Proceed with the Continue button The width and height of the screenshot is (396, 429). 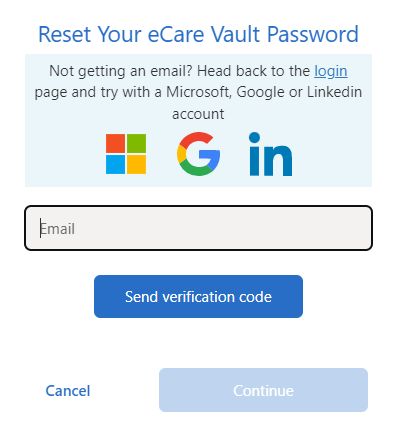263,390
